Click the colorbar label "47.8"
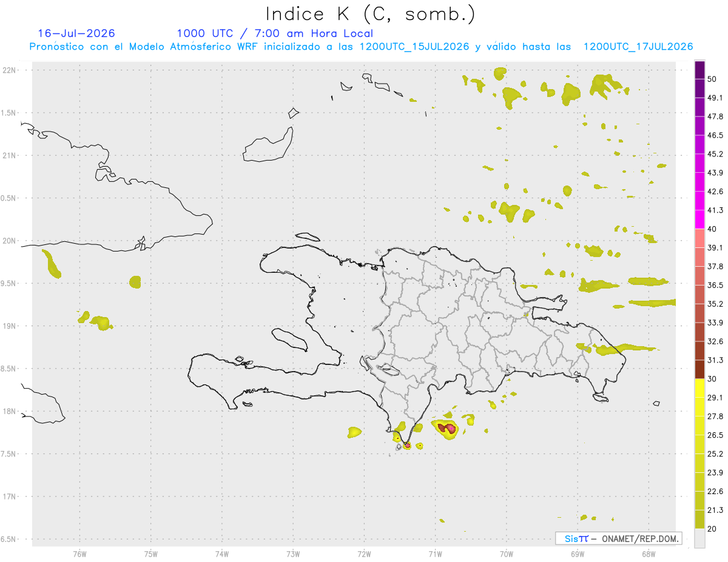 point(715,117)
